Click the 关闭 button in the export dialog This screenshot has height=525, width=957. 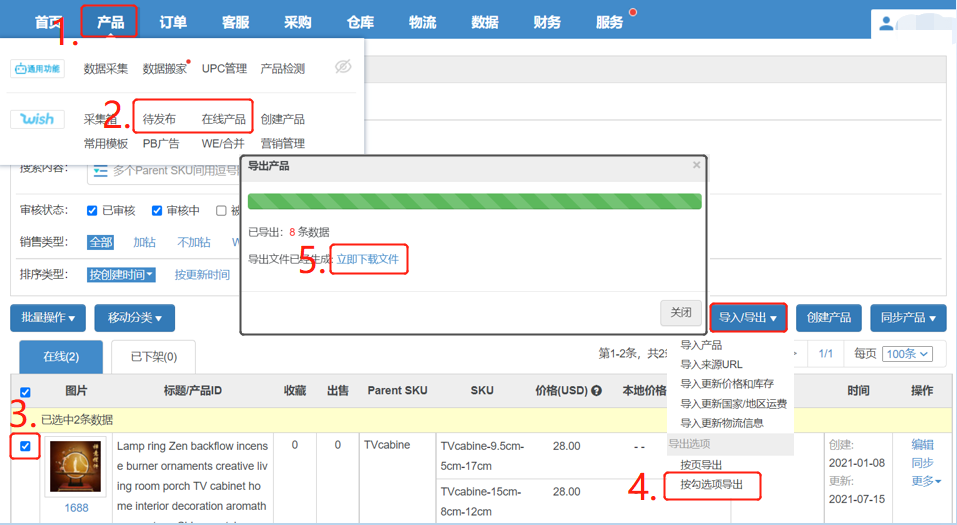coord(681,313)
